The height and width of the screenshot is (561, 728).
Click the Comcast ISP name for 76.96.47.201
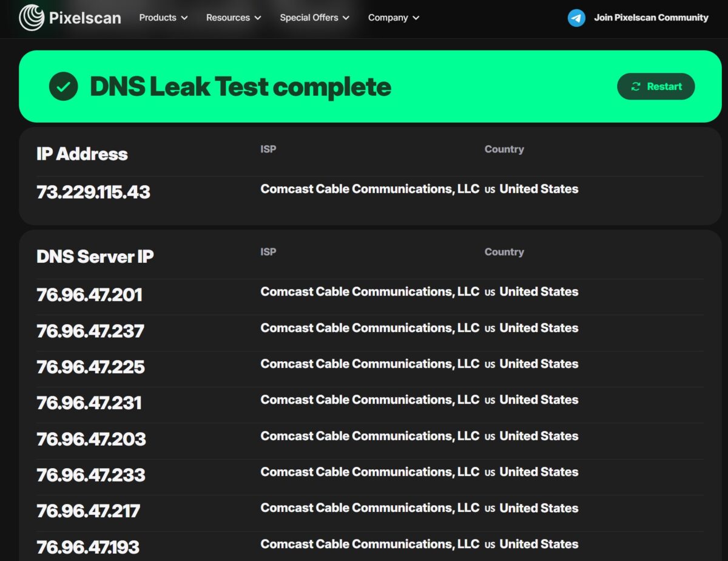[x=370, y=291]
